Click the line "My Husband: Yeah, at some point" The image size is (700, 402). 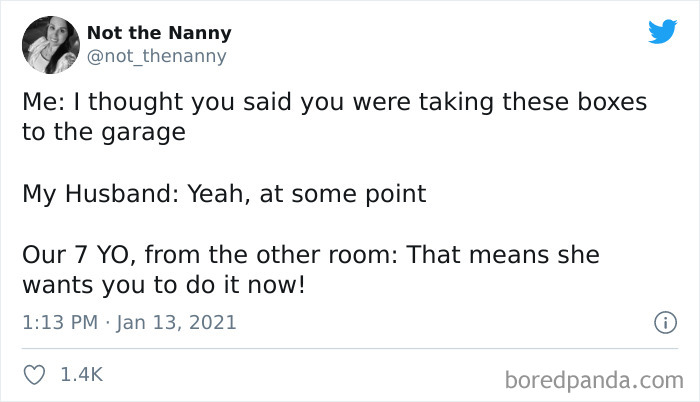coord(224,194)
